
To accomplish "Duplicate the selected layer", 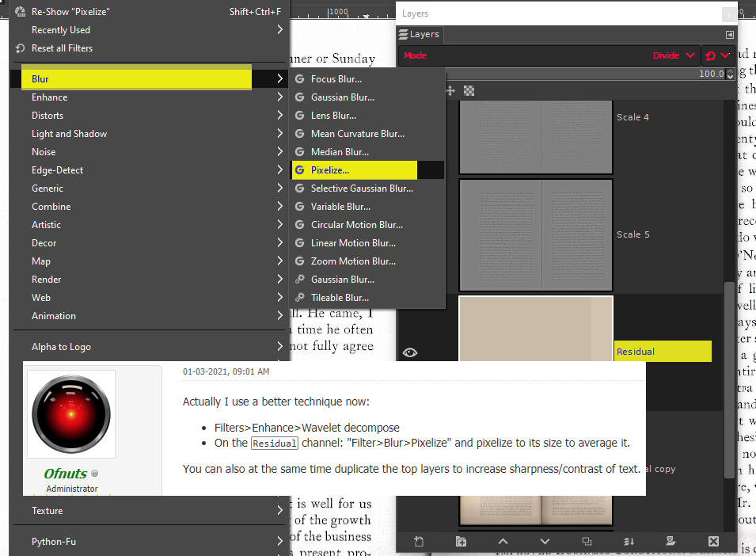I will (587, 542).
